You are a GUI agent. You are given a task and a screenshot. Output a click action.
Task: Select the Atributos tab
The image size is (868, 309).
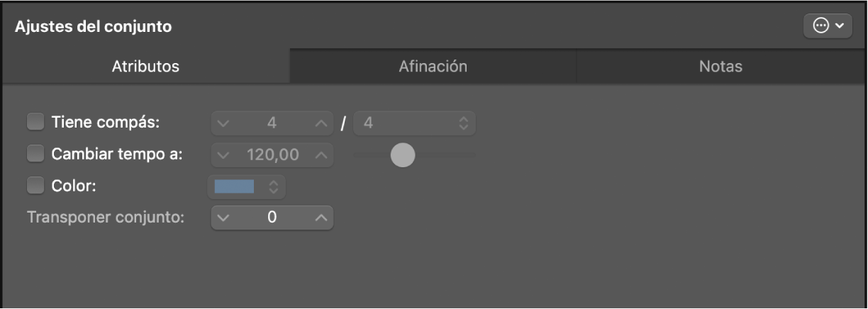[x=145, y=67]
